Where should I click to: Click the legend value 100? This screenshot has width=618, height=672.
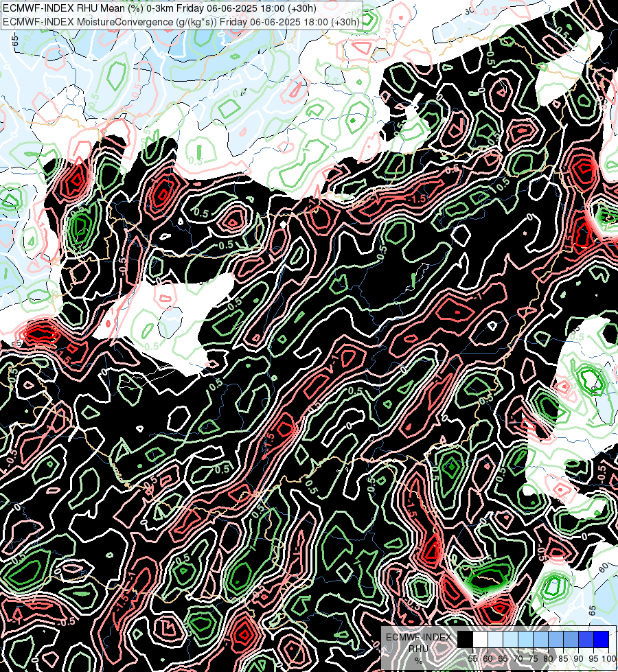point(609,659)
